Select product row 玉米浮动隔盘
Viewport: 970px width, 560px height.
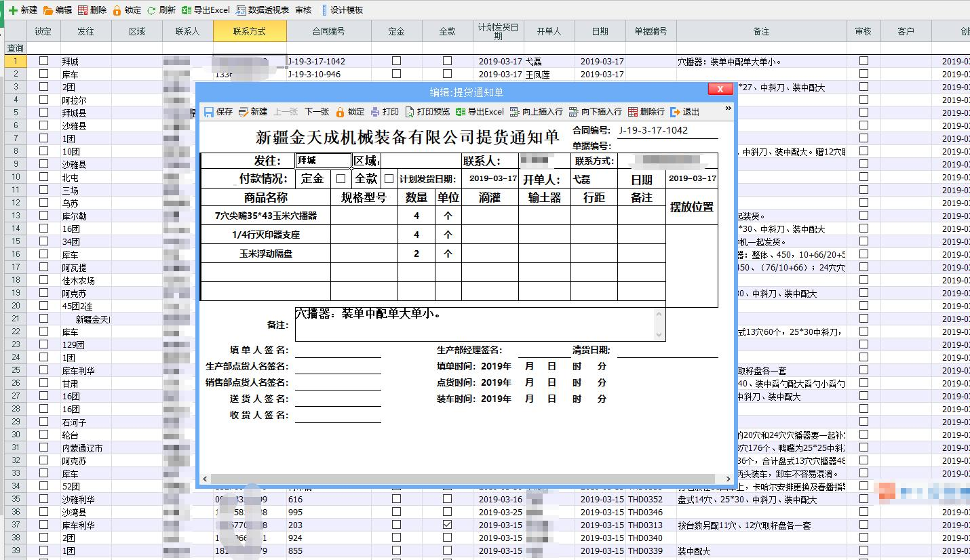[266, 254]
